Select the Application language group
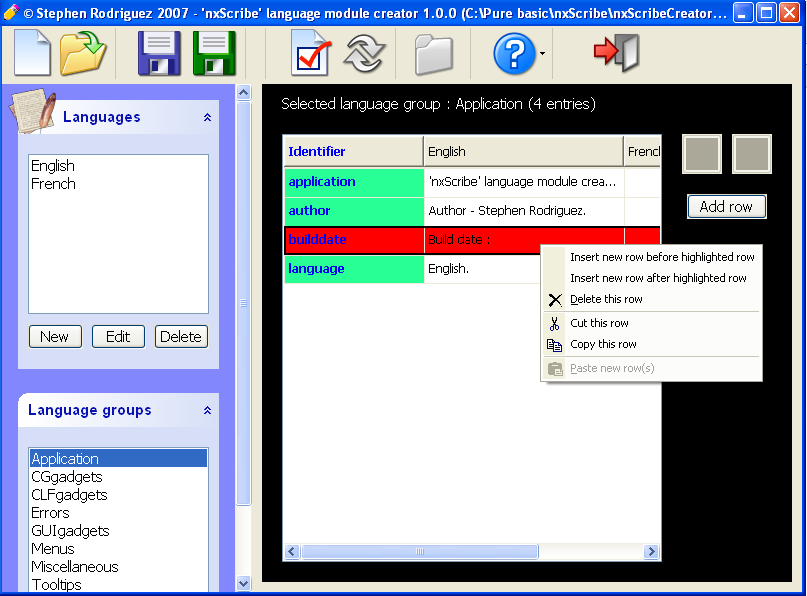This screenshot has width=807, height=596. (118, 459)
